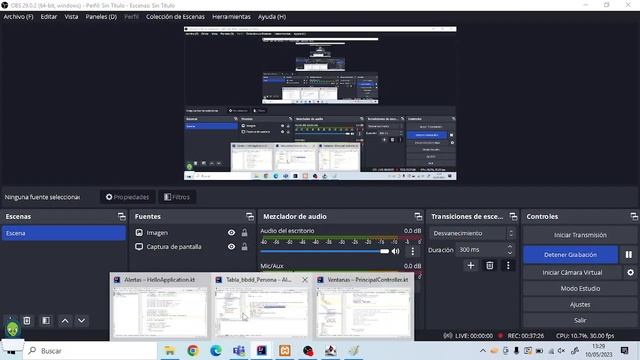Select the Ventanas – PrincipalController.kt thumbnail

tap(363, 307)
